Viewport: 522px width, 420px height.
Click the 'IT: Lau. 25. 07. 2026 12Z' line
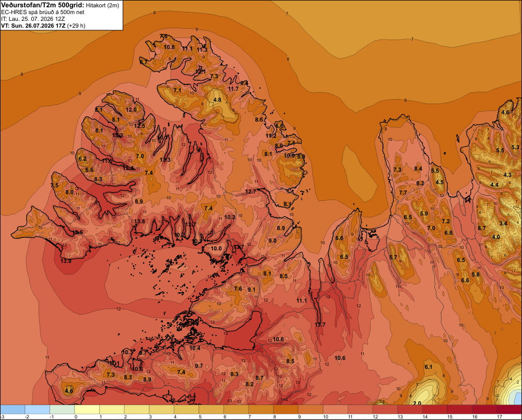click(33, 19)
